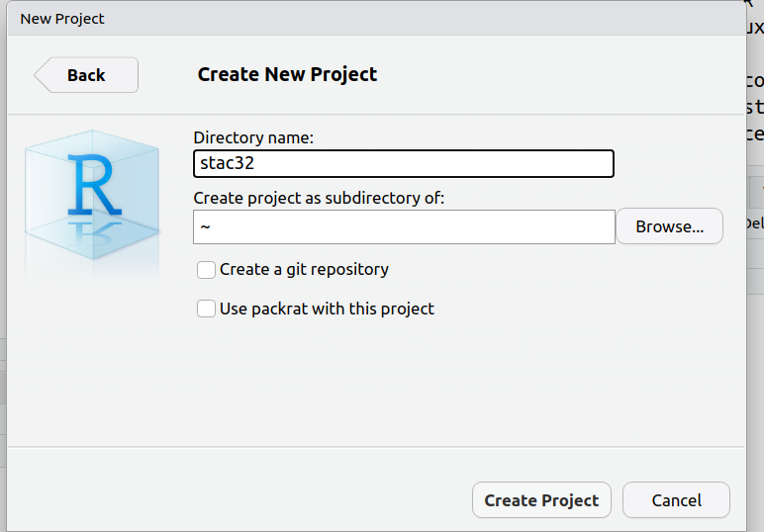The height and width of the screenshot is (532, 764).
Task: Dismiss the dialog with Cancel
Action: 676,500
